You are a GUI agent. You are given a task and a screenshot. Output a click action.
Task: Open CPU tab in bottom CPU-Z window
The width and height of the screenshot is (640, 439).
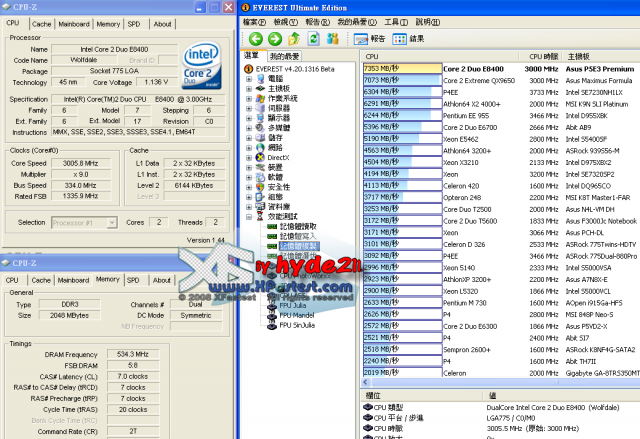pos(12,280)
